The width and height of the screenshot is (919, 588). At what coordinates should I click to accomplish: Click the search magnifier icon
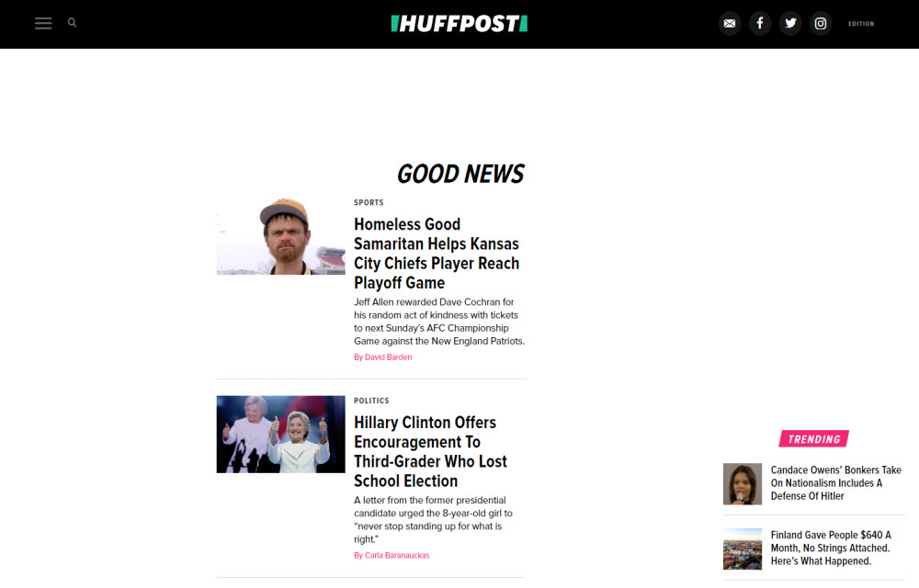click(72, 23)
